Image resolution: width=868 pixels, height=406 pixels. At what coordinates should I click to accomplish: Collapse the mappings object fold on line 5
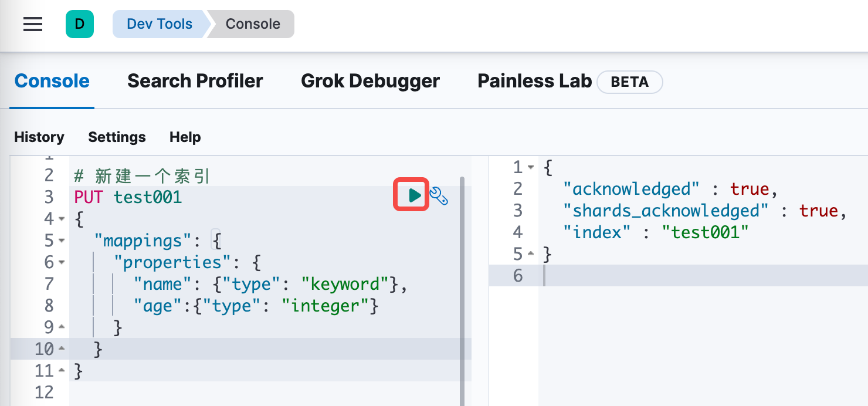click(x=62, y=241)
